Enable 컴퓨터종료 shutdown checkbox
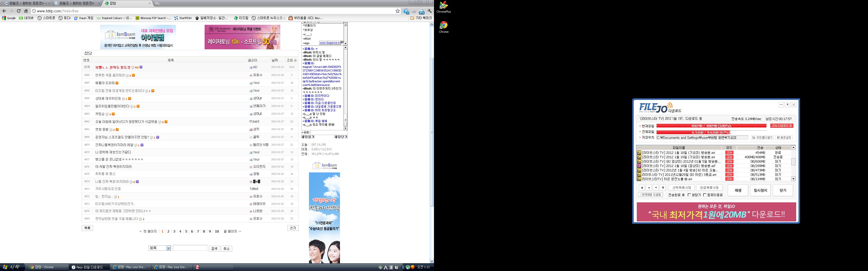Image resolution: width=868 pixels, height=271 pixels. pyautogui.click(x=704, y=195)
